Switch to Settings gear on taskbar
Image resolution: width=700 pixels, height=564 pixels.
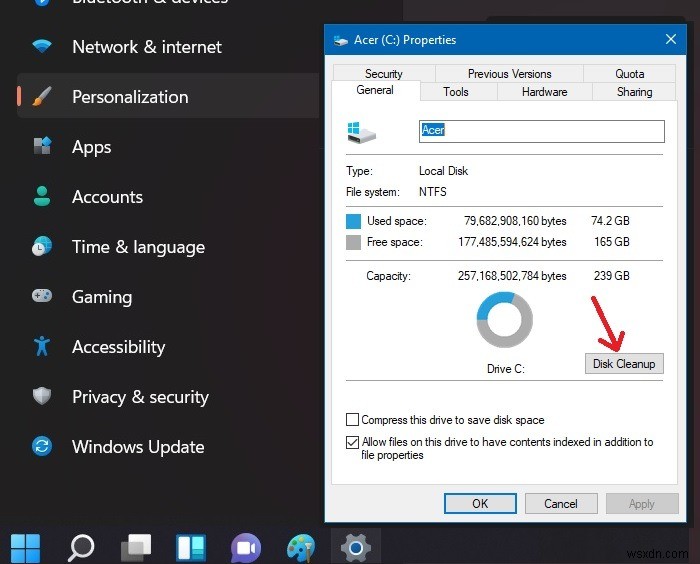(x=356, y=547)
